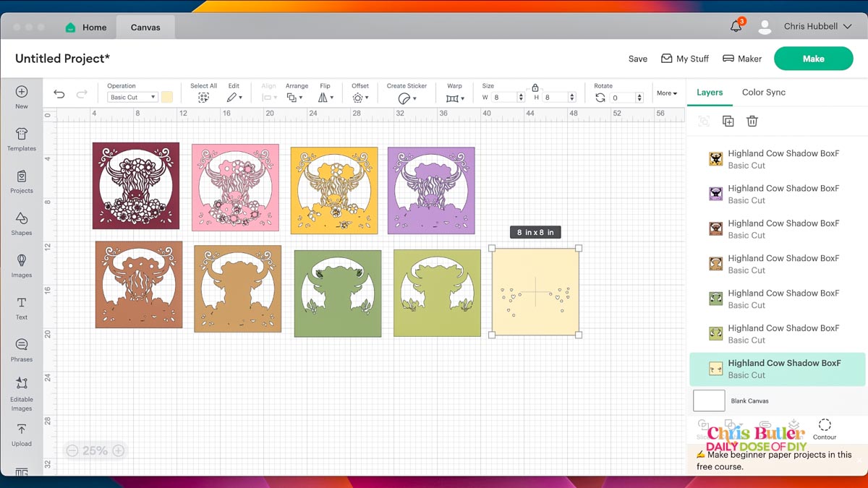Screen dimensions: 868x488
Task: Click the Maker machine selector
Action: coord(742,59)
